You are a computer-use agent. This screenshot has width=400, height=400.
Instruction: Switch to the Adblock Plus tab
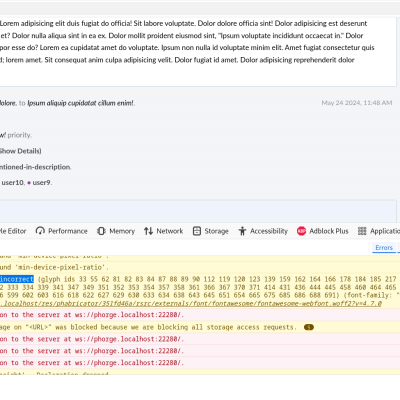click(323, 231)
